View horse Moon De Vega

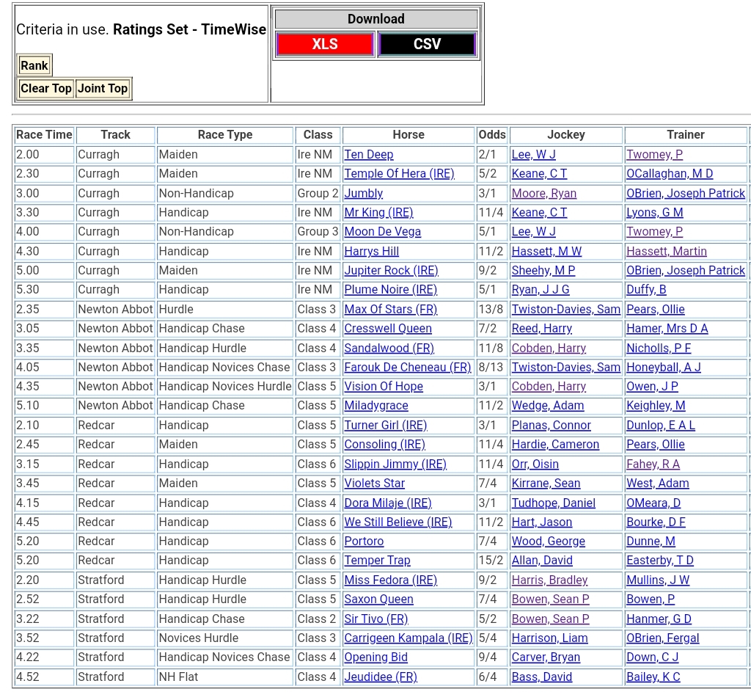coord(382,232)
